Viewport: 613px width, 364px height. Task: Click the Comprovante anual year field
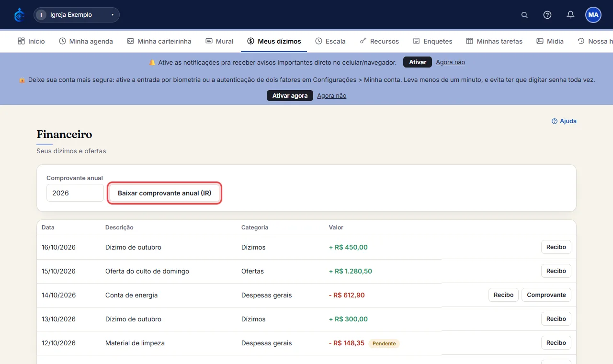tap(75, 193)
